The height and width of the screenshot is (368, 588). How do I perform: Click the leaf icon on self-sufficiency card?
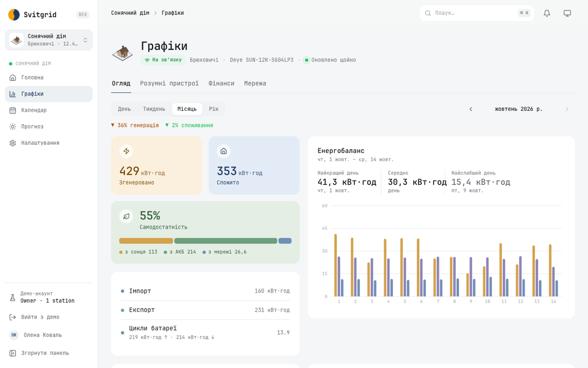coord(126,216)
